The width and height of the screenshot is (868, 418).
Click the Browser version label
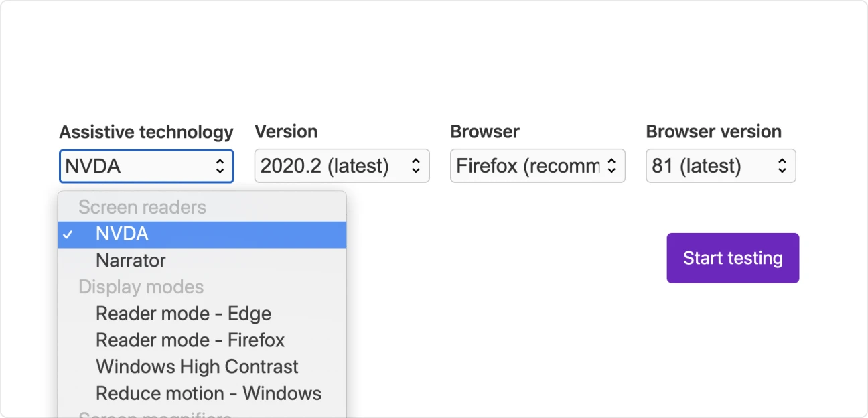point(713,132)
